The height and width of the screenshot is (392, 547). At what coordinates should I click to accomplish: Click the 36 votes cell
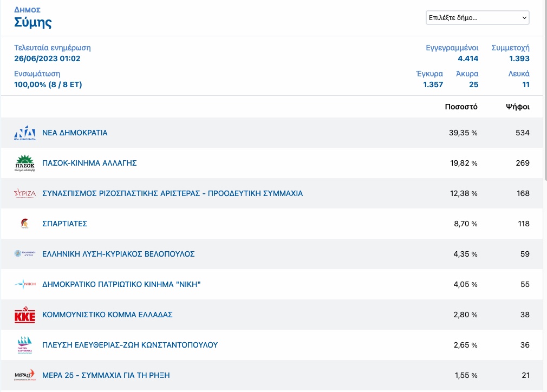pyautogui.click(x=525, y=345)
